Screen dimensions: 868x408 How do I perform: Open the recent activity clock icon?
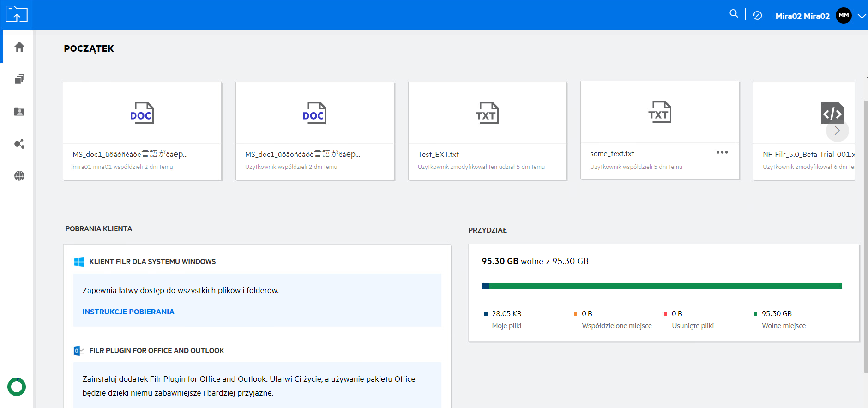point(757,16)
